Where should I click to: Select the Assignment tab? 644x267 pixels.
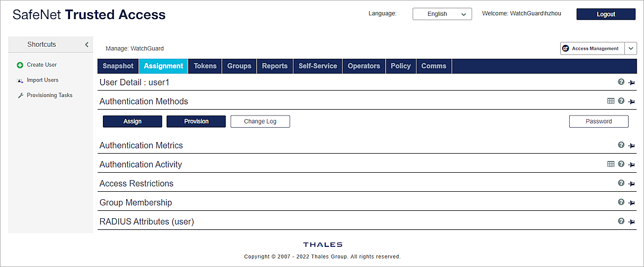[163, 66]
